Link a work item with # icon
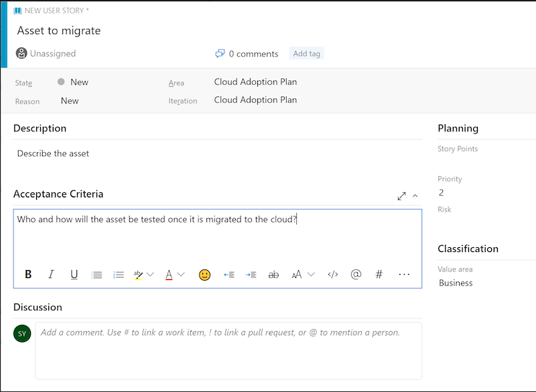Screen dimensions: 536x392 [379, 275]
